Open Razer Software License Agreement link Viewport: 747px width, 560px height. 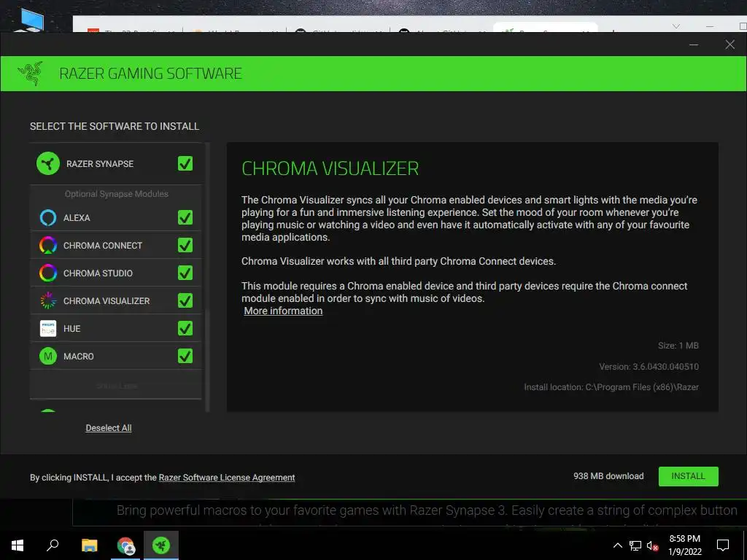pyautogui.click(x=227, y=478)
